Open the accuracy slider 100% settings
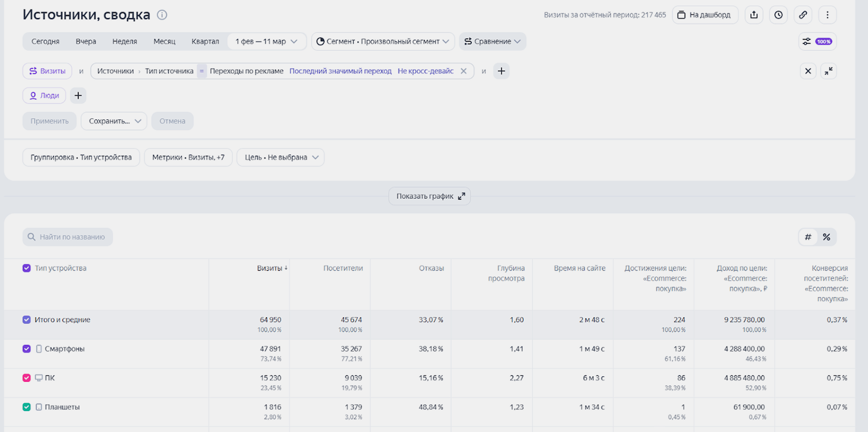This screenshot has width=868, height=432. coord(817,41)
